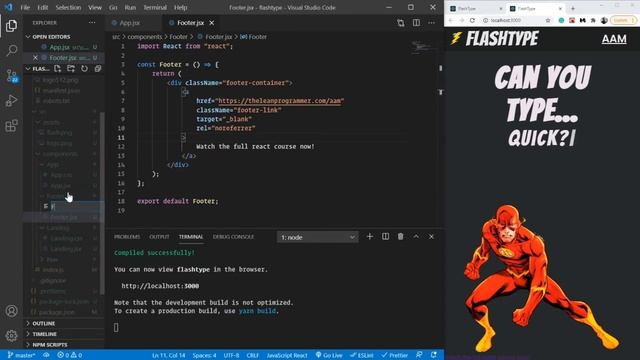The image size is (640, 360).
Task: Close Footer.jsx in Open Editors list
Action: coord(36,58)
